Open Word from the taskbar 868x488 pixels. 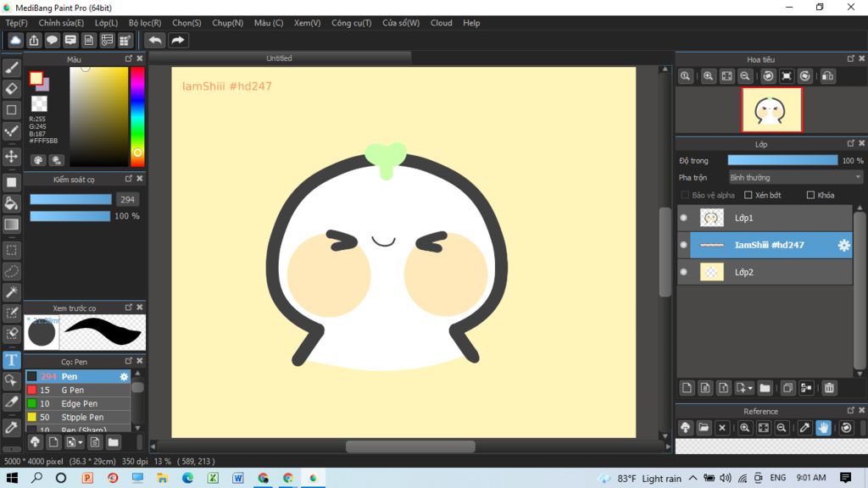pos(238,478)
